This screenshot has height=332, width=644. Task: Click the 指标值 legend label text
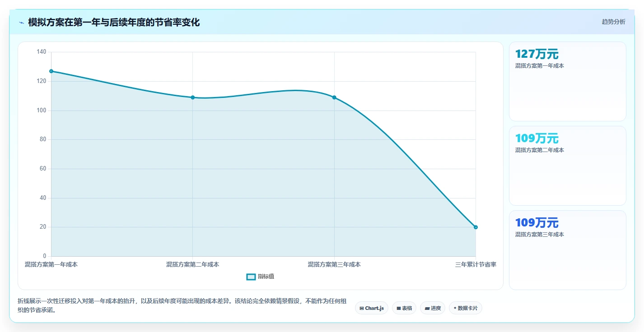click(266, 277)
